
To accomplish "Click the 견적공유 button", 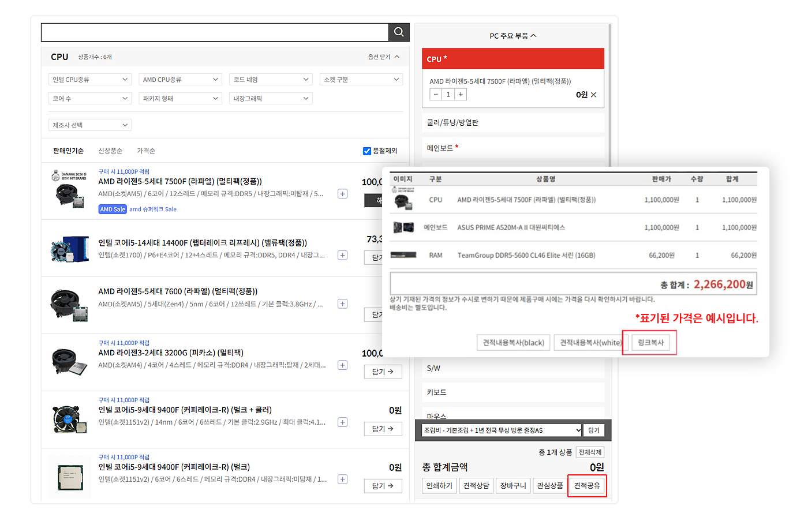I will 587,486.
